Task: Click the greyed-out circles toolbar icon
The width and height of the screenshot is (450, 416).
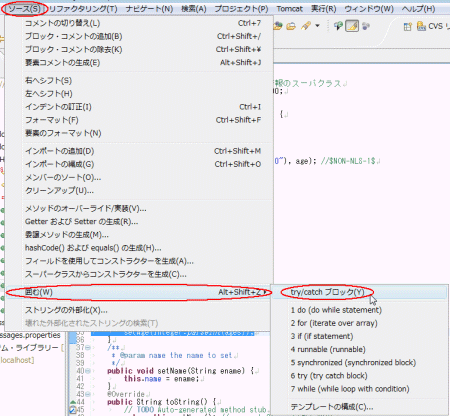Action: [x=366, y=26]
